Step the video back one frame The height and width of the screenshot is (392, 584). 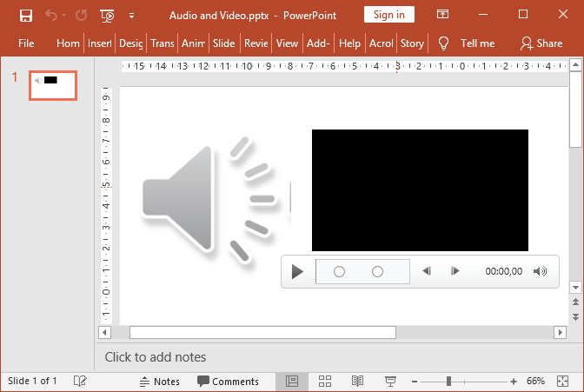427,271
